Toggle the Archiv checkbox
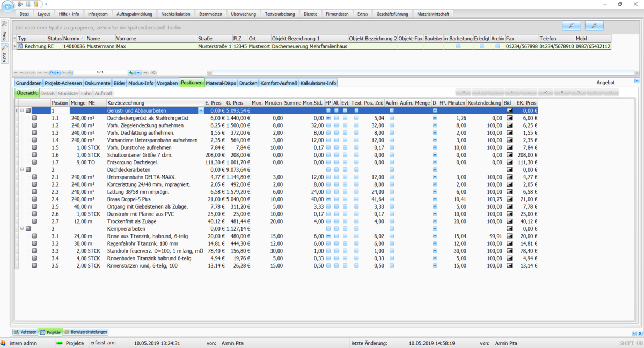Viewport: 644px width, 348px height. click(x=497, y=47)
